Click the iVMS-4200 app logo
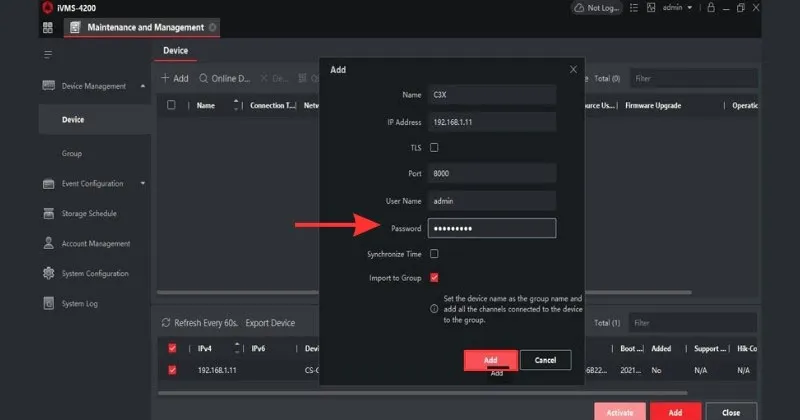Screen dimensions: 800x420 47,8
